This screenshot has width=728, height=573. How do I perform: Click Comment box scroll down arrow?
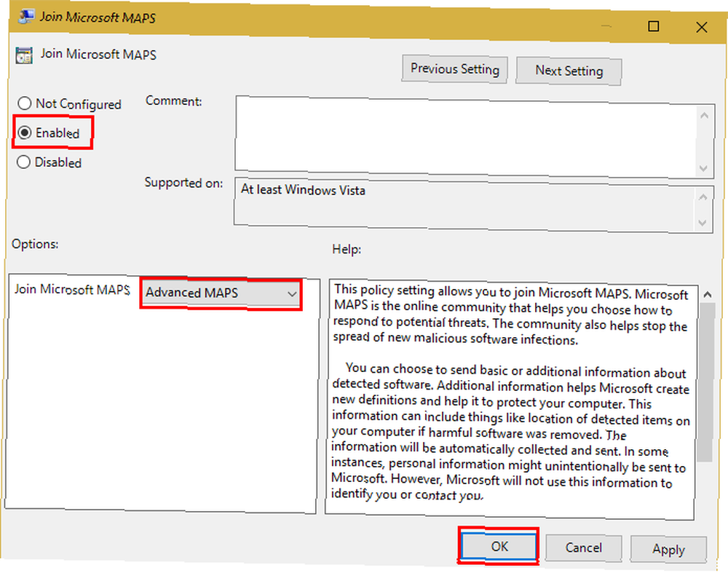point(703,168)
